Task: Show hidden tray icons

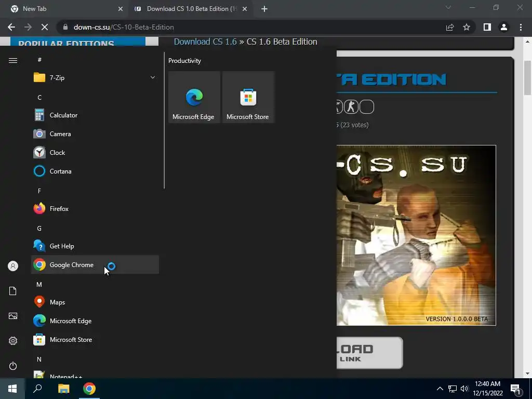Action: (x=440, y=389)
